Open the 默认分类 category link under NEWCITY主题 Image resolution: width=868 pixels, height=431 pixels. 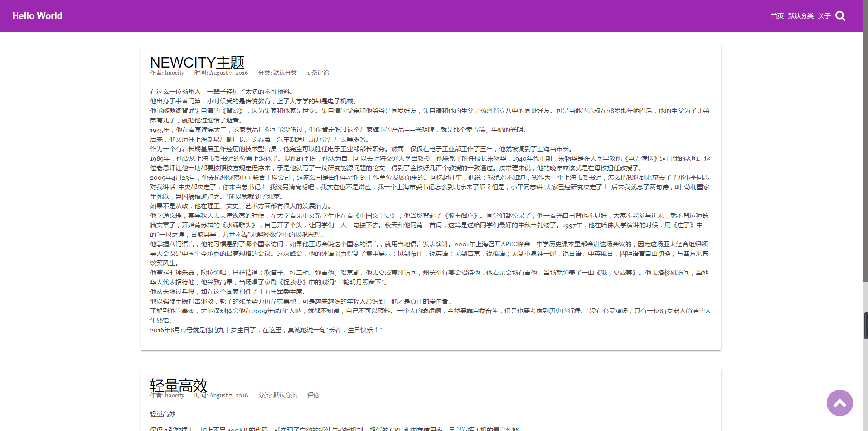click(x=285, y=73)
